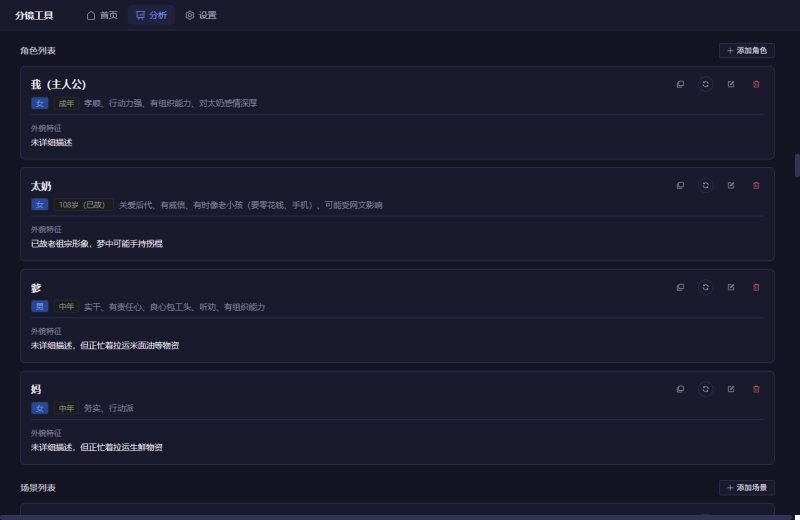The height and width of the screenshot is (520, 800).
Task: Delete the 爹 character card
Action: [x=756, y=287]
